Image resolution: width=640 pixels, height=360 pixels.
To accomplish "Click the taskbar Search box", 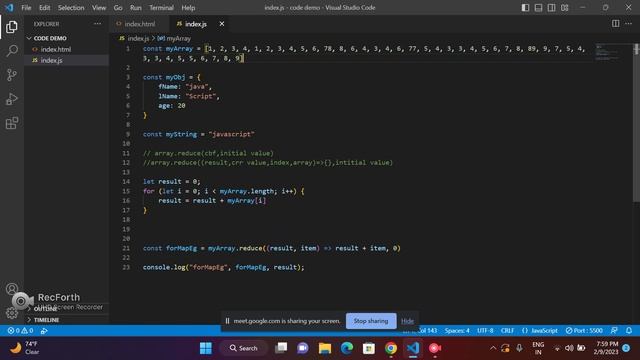I will coord(243,348).
